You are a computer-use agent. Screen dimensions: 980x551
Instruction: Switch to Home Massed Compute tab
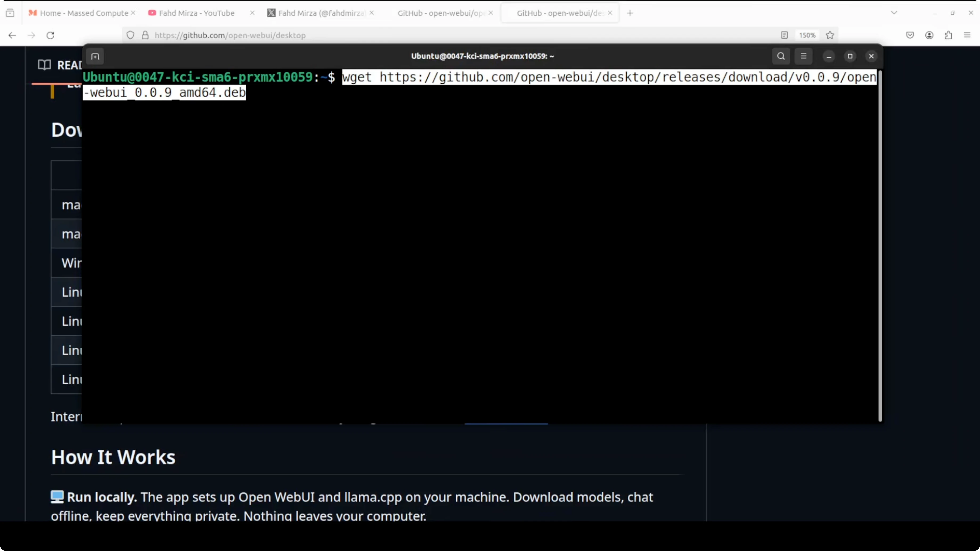pos(84,13)
